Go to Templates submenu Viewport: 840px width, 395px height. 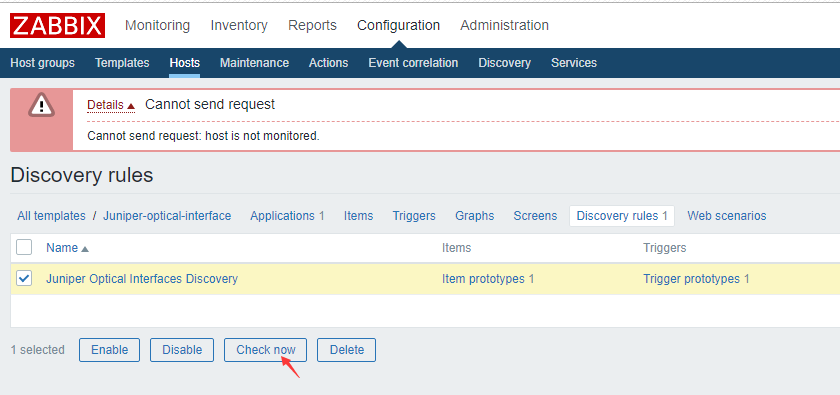click(122, 63)
